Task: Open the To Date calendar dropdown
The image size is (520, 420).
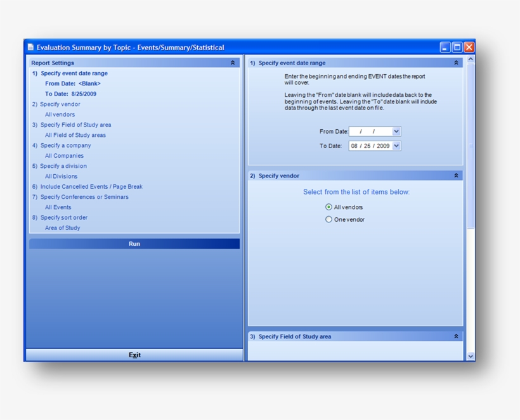Action: (x=396, y=145)
